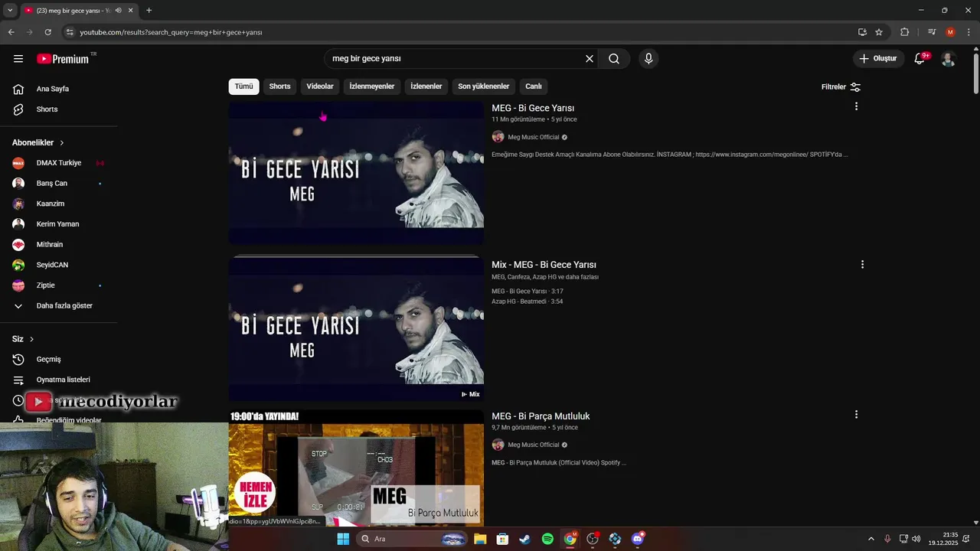Expand the Siz section chevron
The width and height of the screenshot is (980, 551).
(x=31, y=339)
